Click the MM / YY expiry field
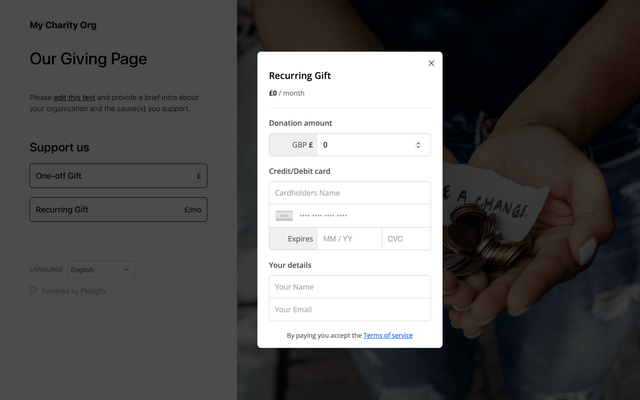 (x=349, y=239)
